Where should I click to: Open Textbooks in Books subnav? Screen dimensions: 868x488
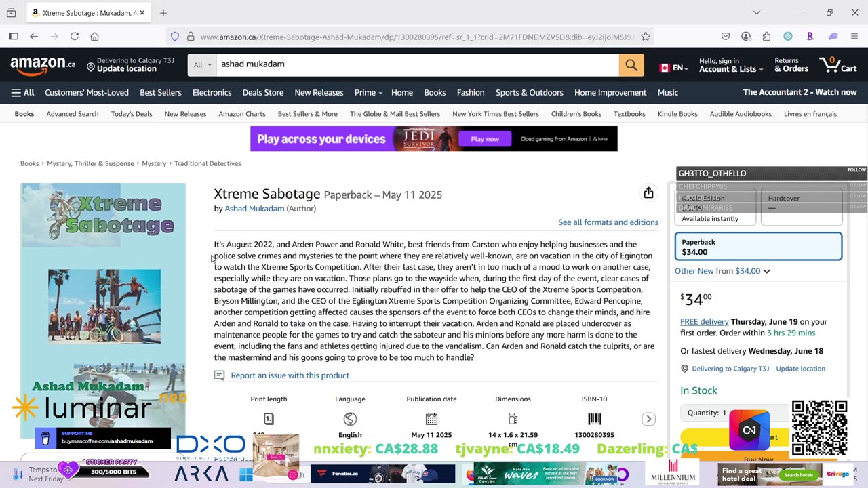[x=629, y=114]
